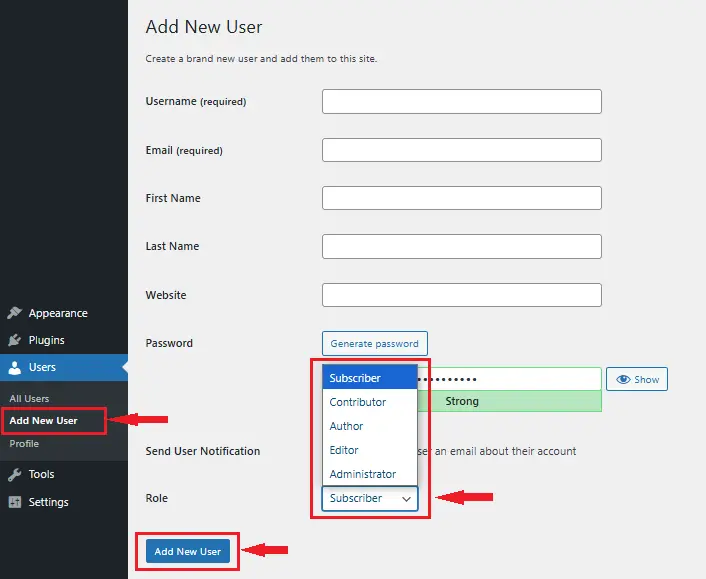Click the Website text field
The image size is (706, 579).
(x=461, y=295)
